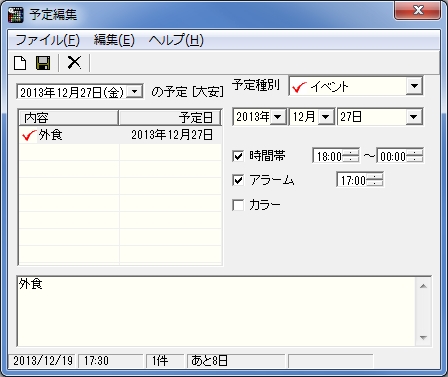Click the 00:00 end time field
Viewport: 448px width, 377px height.
pos(392,156)
